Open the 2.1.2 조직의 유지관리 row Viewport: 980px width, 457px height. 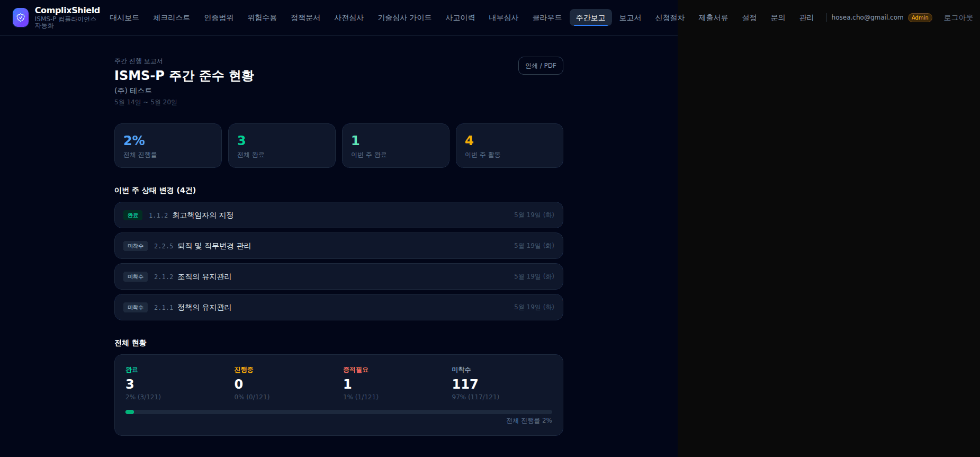(x=339, y=276)
